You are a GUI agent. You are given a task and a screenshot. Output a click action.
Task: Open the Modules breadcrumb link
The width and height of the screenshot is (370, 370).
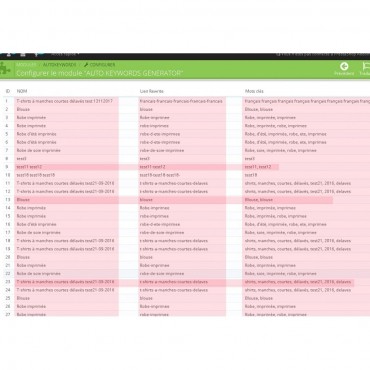pos(26,65)
